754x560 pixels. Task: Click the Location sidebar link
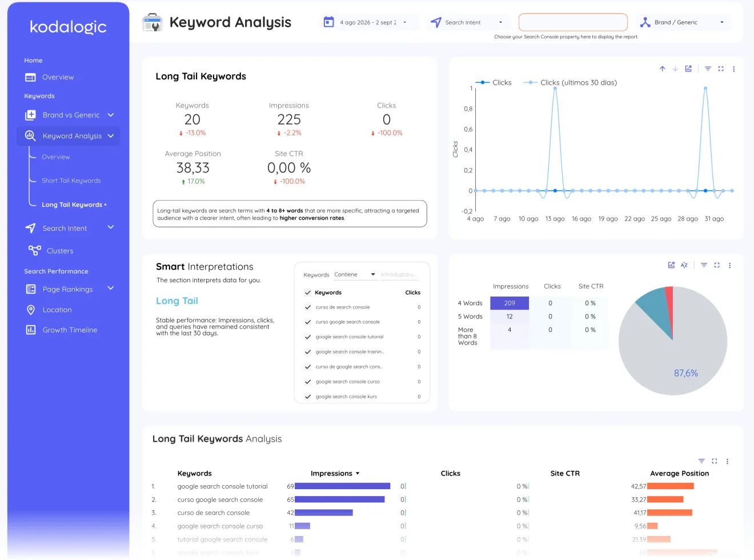click(57, 310)
